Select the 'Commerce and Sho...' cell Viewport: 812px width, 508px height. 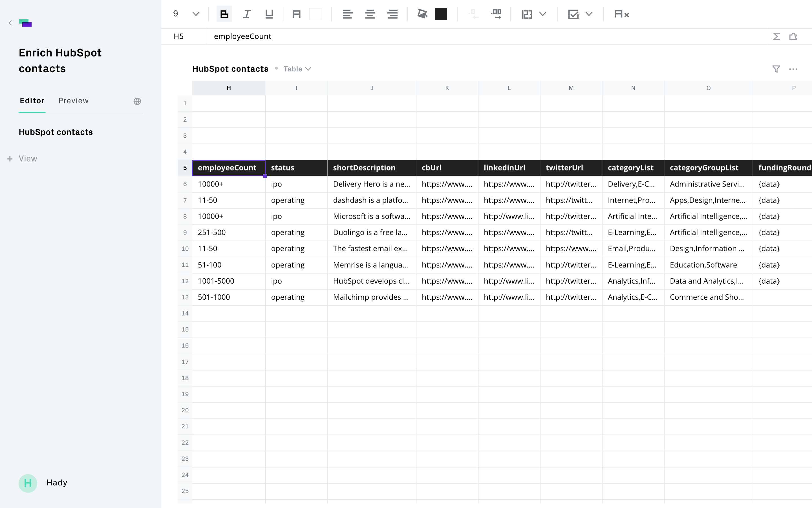[708, 297]
